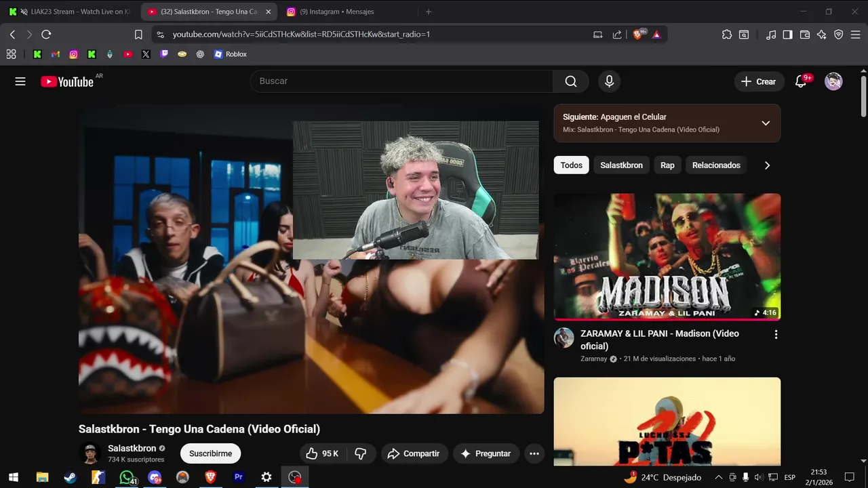Viewport: 868px width, 488px height.
Task: Focus the Buscar search field
Action: [401, 81]
